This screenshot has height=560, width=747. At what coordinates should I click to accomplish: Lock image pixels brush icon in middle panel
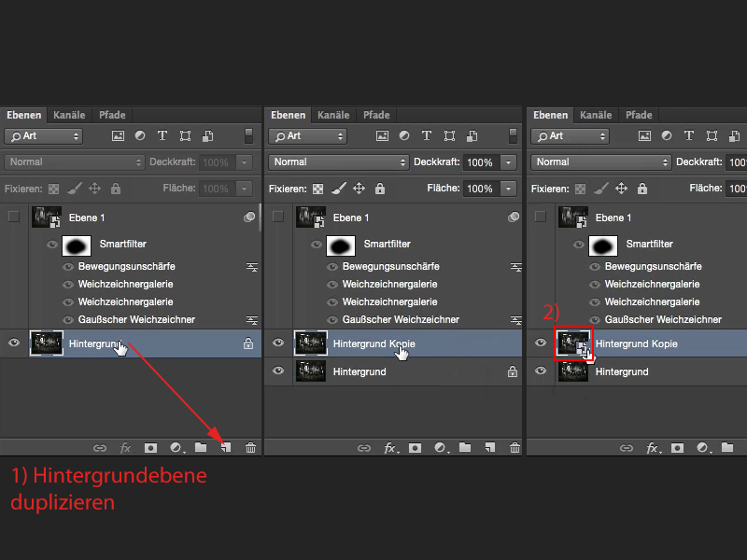[339, 189]
